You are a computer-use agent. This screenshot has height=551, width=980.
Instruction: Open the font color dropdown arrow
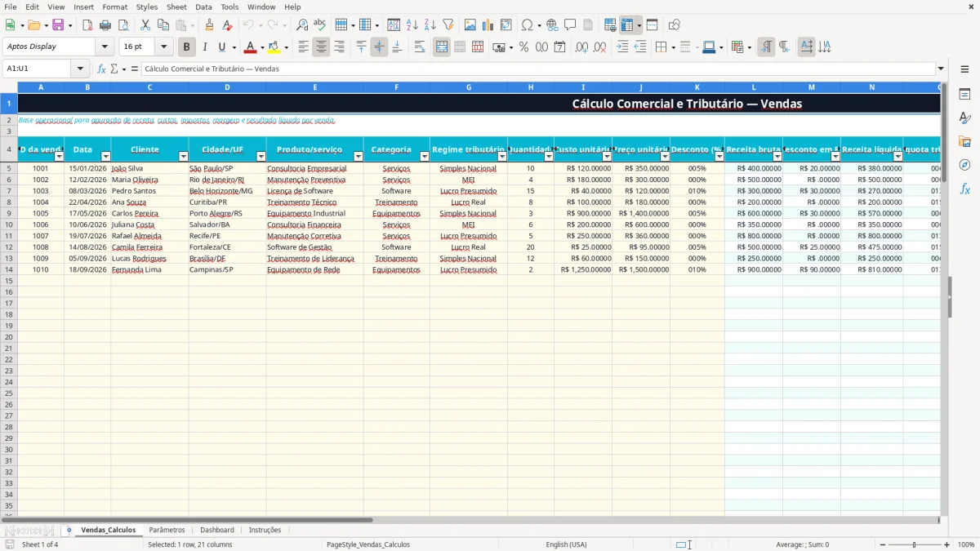262,47
